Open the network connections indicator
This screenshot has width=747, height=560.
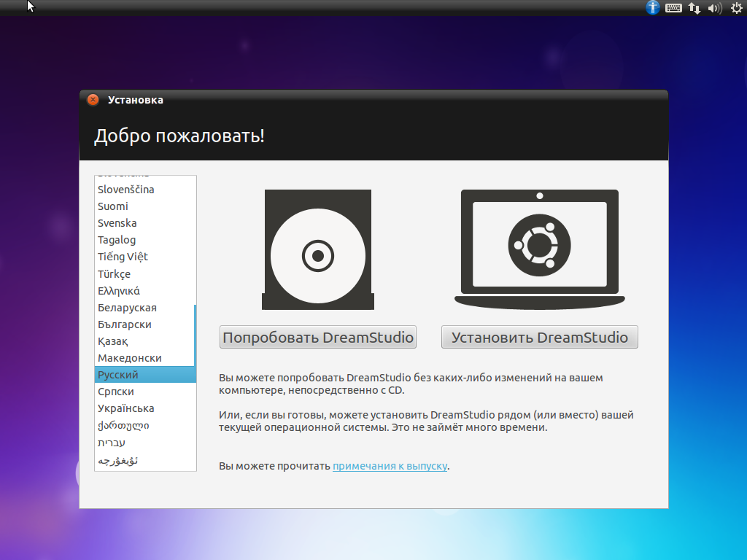pyautogui.click(x=694, y=8)
